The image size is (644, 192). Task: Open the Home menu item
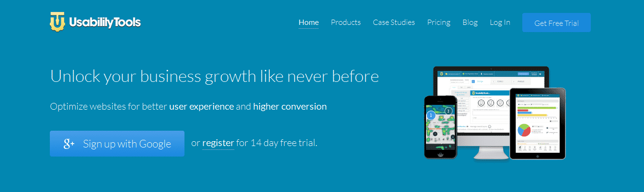coord(309,23)
